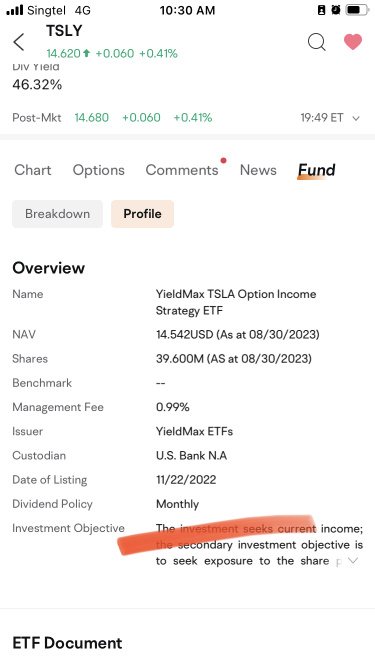
Task: Tap the TSLY ticker title
Action: [x=64, y=31]
